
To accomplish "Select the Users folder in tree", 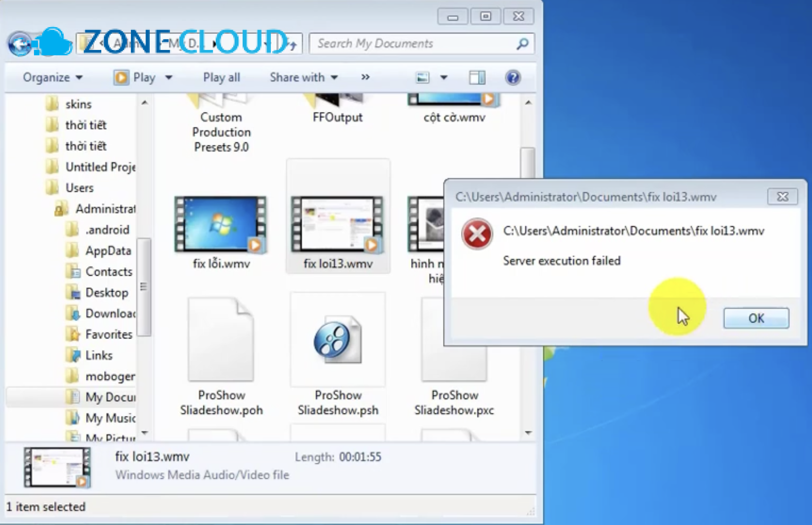I will click(x=71, y=188).
